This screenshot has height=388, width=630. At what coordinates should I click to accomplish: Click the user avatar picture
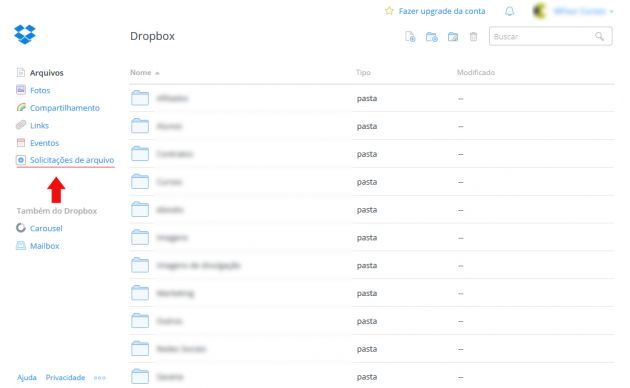[x=540, y=11]
